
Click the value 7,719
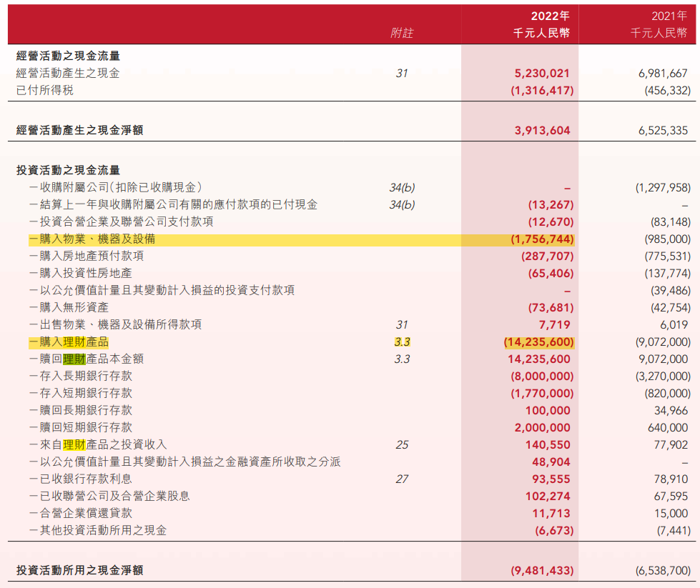coord(554,325)
